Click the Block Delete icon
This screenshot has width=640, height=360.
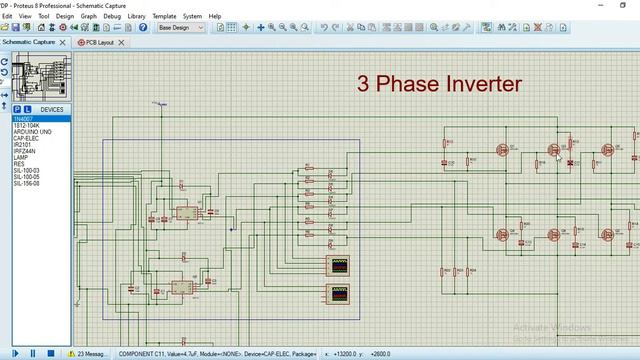tap(419, 27)
